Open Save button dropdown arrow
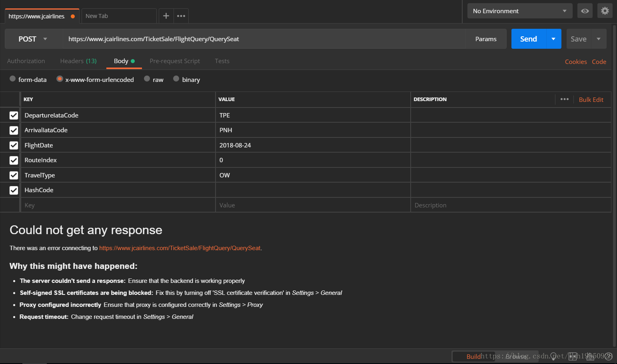This screenshot has height=364, width=617. (x=599, y=39)
